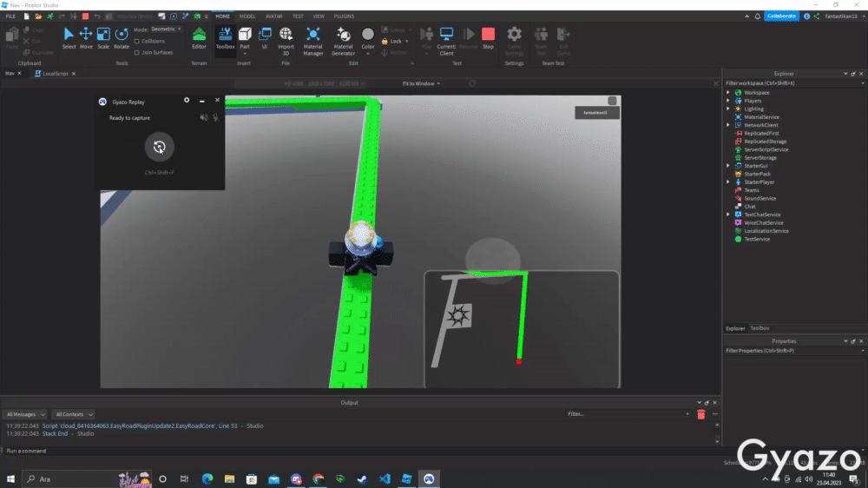Select ReplicatedStorage in Explorer

click(x=765, y=142)
